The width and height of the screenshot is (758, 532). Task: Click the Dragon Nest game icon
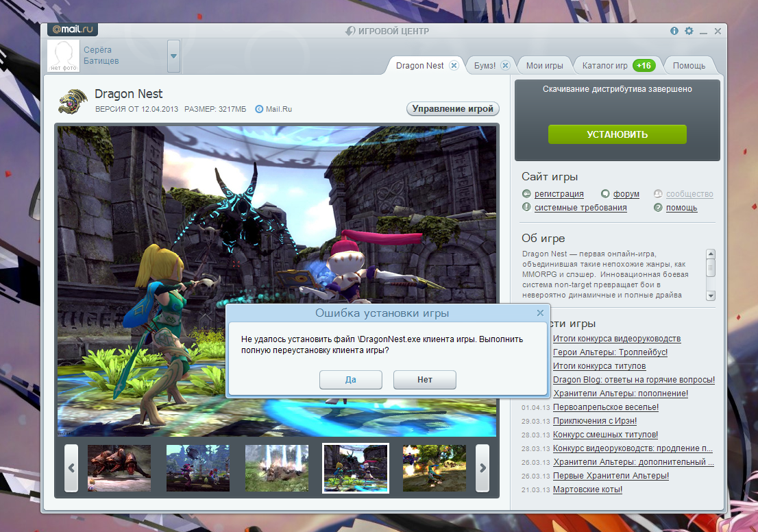pos(73,101)
